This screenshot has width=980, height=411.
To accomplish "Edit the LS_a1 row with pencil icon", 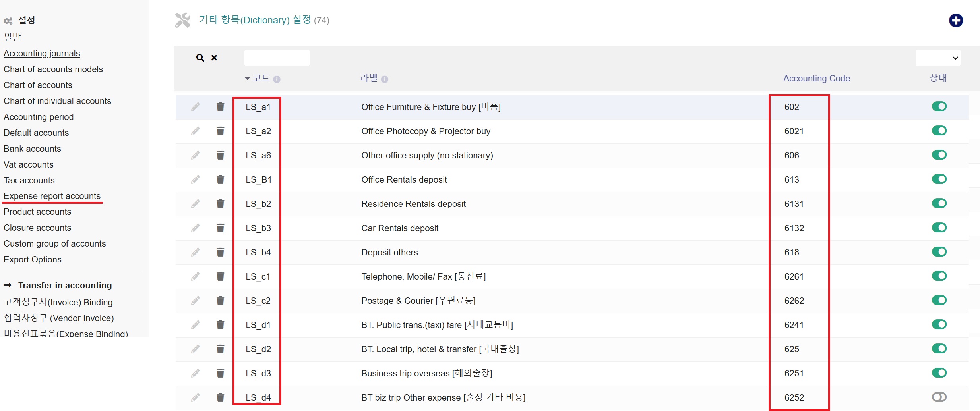I will click(195, 107).
